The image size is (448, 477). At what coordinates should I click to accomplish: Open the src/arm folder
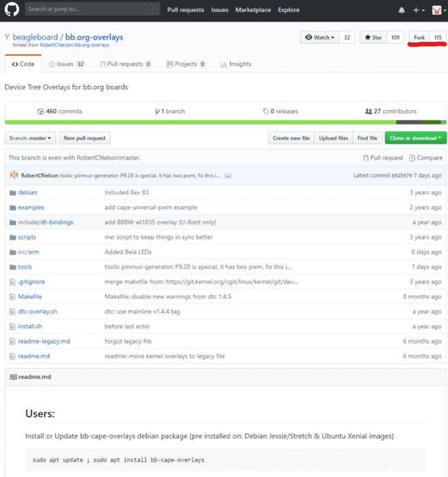click(x=28, y=252)
